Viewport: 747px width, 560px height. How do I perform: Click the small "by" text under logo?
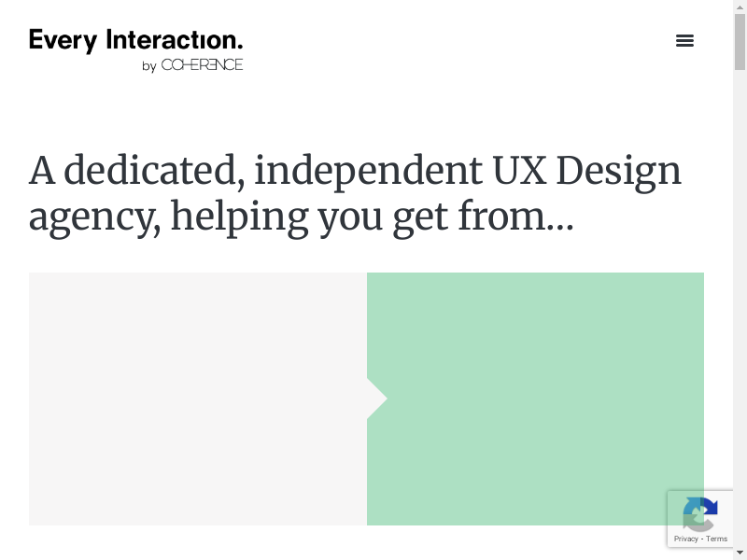coord(149,66)
